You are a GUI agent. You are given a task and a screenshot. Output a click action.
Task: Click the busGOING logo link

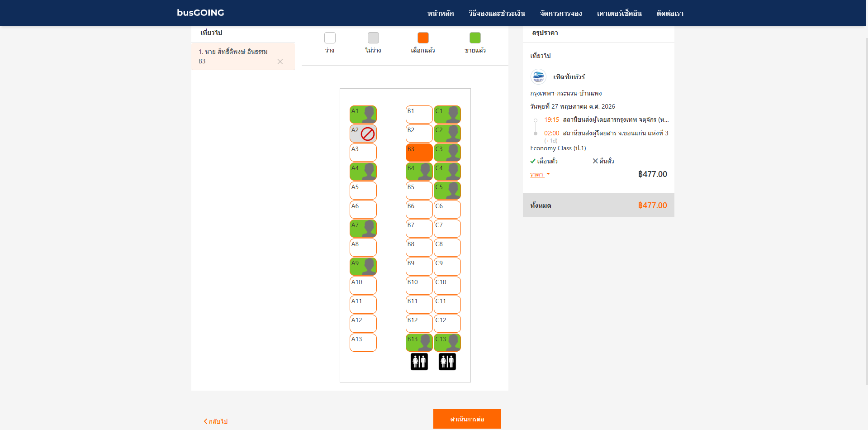pos(200,13)
